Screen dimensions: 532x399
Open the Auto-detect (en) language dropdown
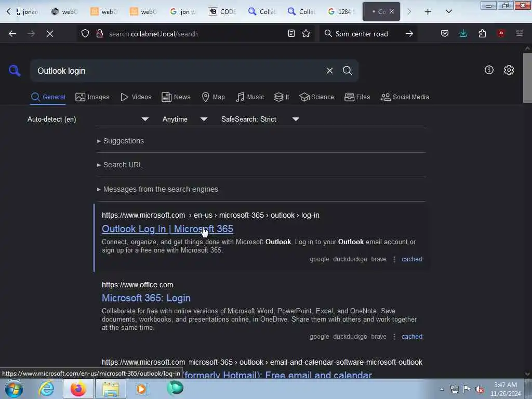(88, 119)
